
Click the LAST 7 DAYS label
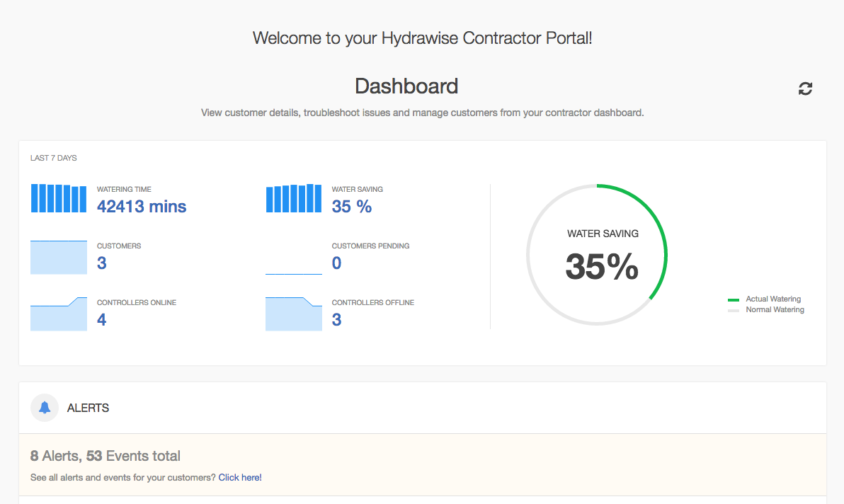coord(54,158)
